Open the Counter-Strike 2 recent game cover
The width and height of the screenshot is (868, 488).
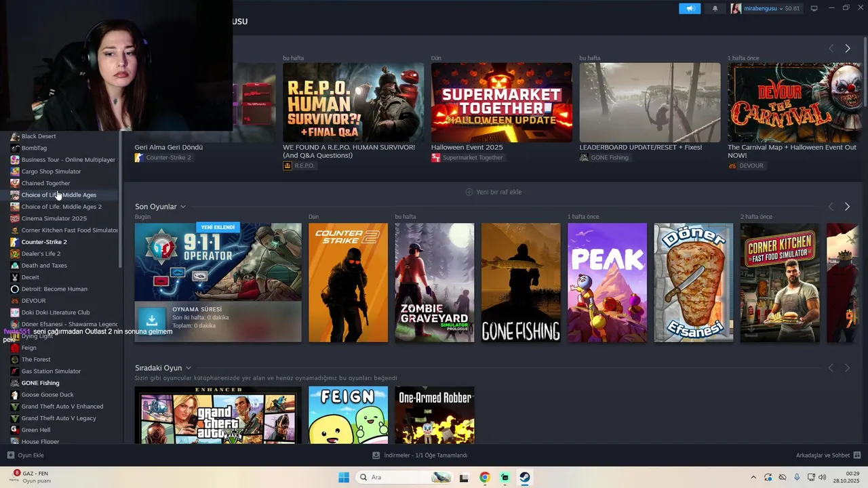click(349, 283)
